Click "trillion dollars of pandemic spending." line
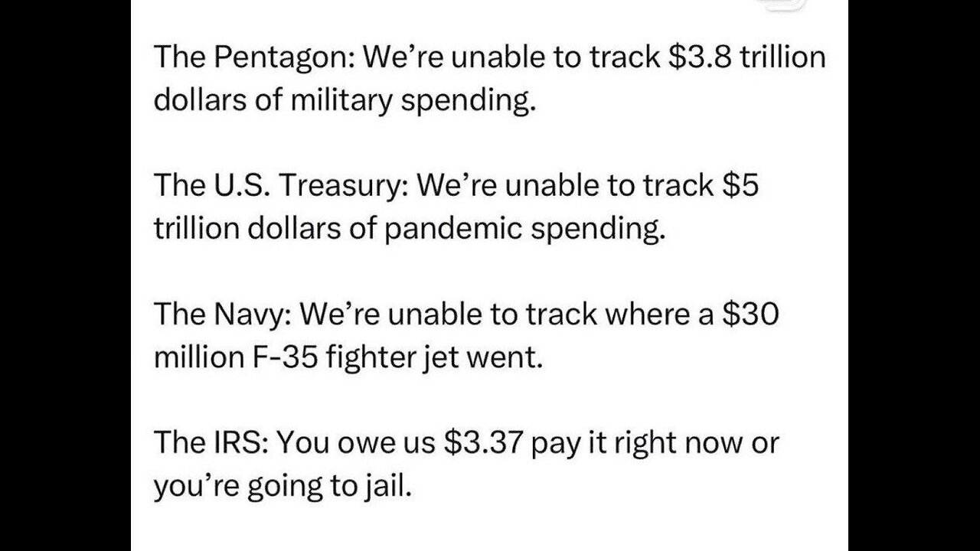Viewport: 980px width, 551px height. click(x=406, y=230)
